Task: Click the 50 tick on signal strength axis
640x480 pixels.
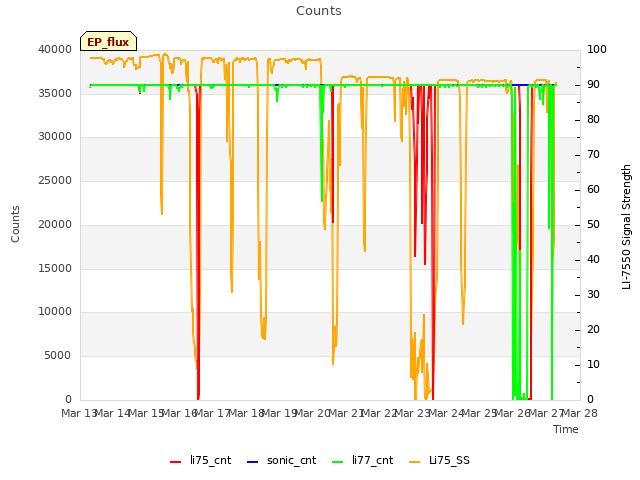Action: (x=593, y=224)
